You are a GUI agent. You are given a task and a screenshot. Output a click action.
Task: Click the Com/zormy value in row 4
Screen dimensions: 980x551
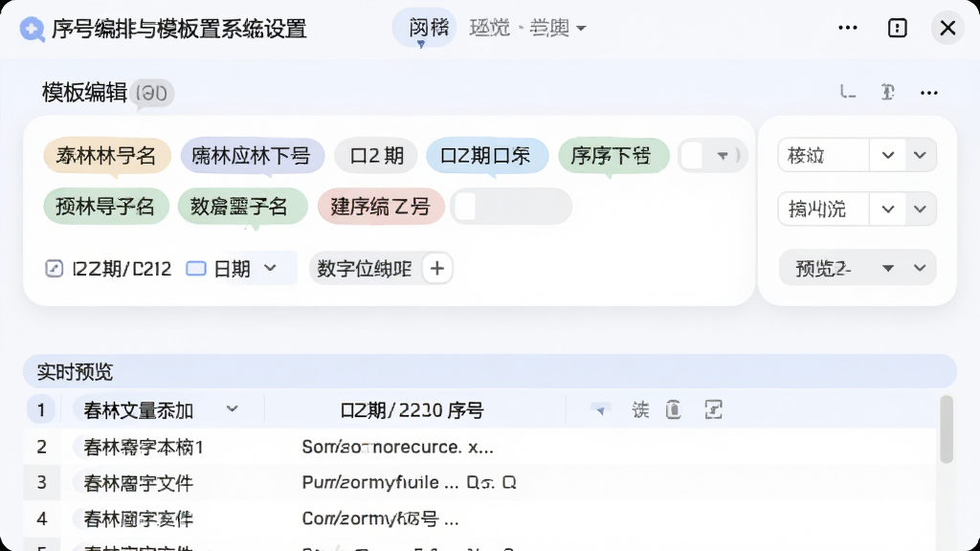pos(380,518)
